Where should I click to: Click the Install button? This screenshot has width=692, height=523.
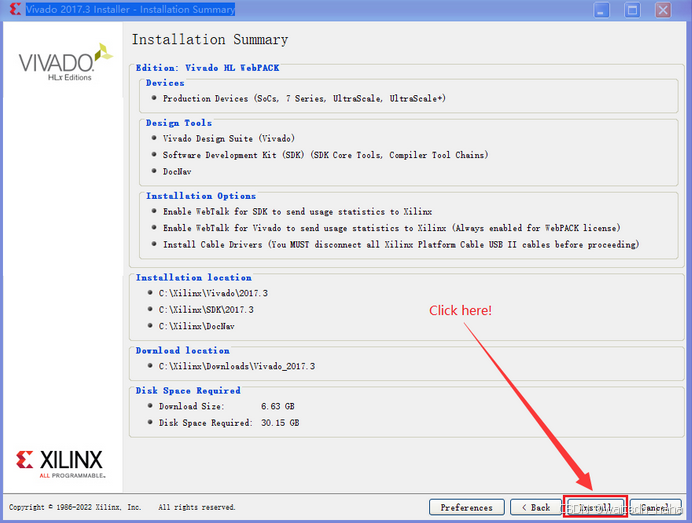(x=595, y=507)
